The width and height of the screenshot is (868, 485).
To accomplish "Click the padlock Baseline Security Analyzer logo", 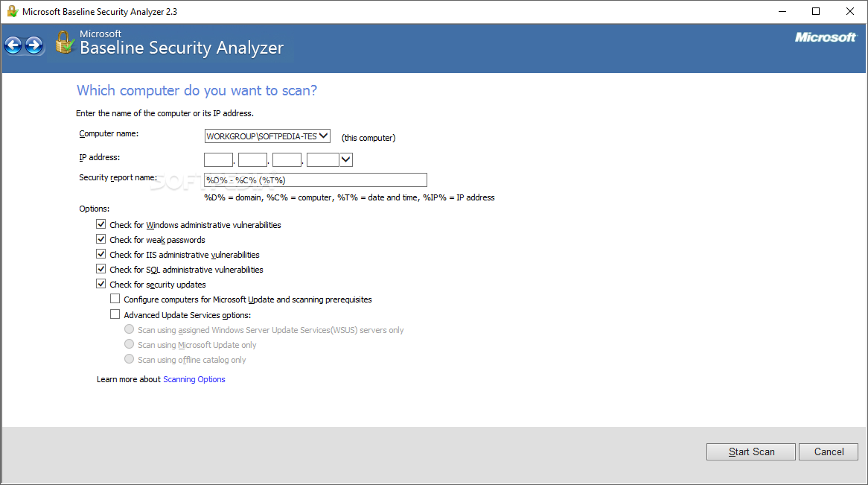I will tap(64, 42).
